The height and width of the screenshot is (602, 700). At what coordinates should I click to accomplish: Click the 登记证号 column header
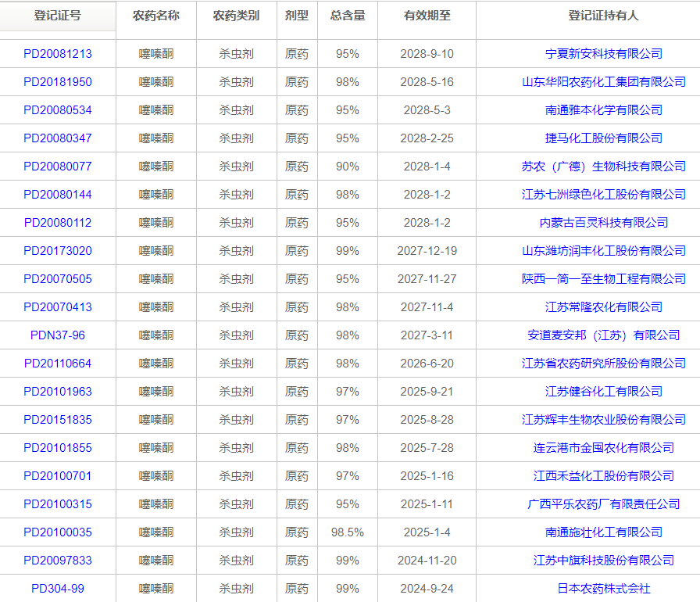[58, 16]
